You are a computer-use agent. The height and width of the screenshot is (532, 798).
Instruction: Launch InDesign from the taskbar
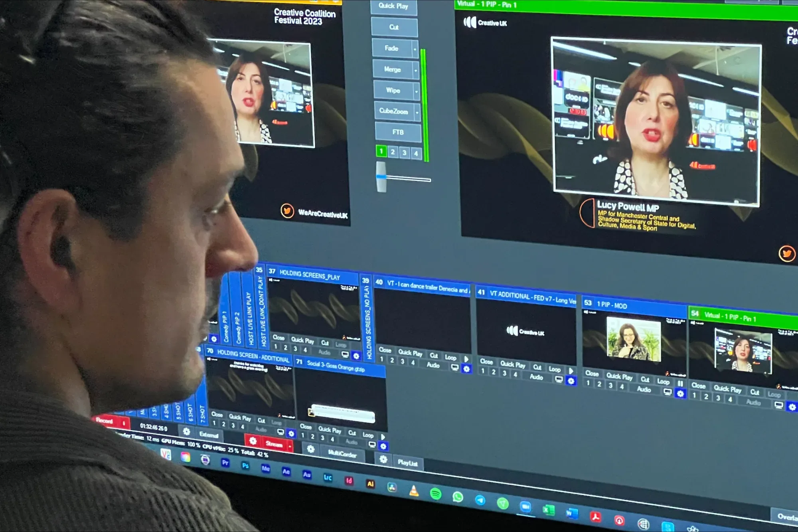click(x=349, y=481)
